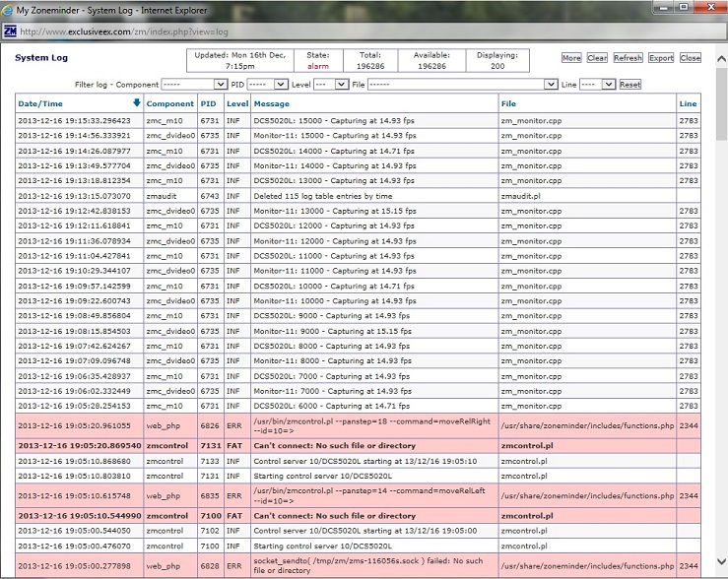Open the Component filter dropdown
This screenshot has height=579, width=728.
point(194,85)
